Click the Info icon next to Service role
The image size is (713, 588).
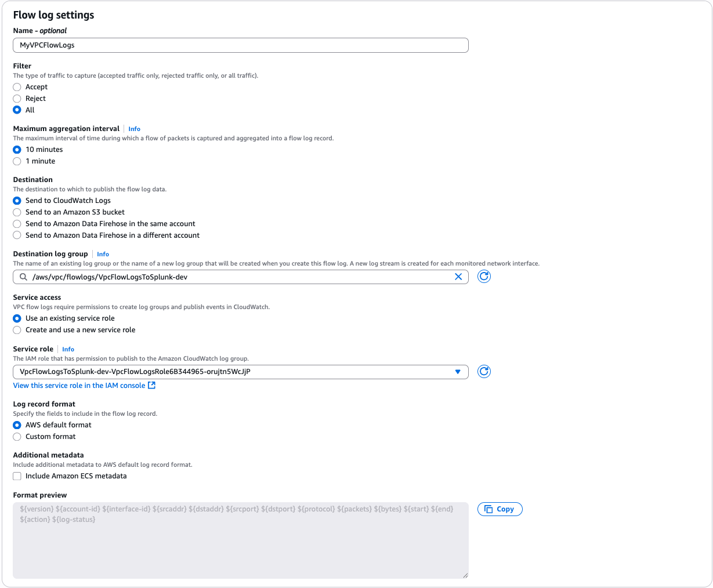tap(68, 349)
